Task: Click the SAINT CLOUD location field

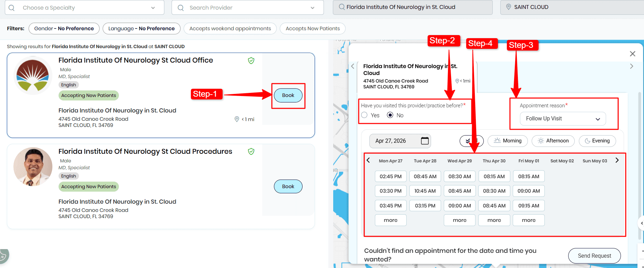Action: click(x=572, y=7)
